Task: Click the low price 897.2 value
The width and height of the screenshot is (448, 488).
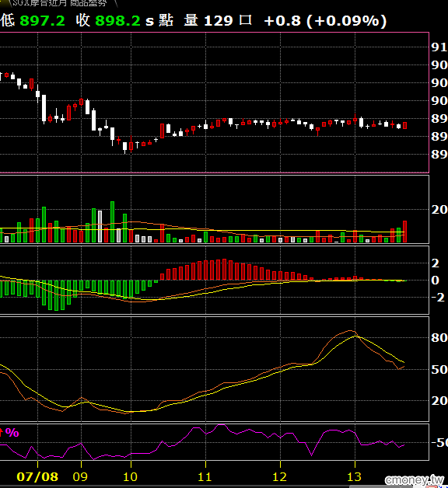Action: [42, 21]
